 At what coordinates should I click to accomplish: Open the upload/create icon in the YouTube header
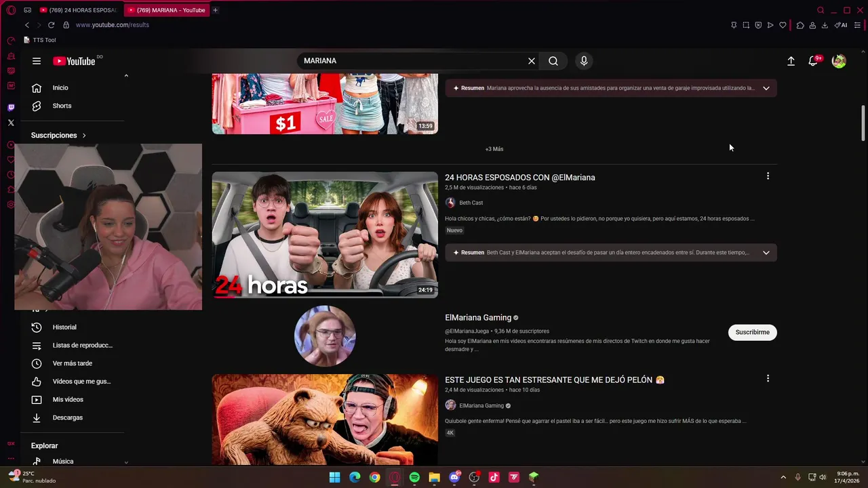click(791, 61)
